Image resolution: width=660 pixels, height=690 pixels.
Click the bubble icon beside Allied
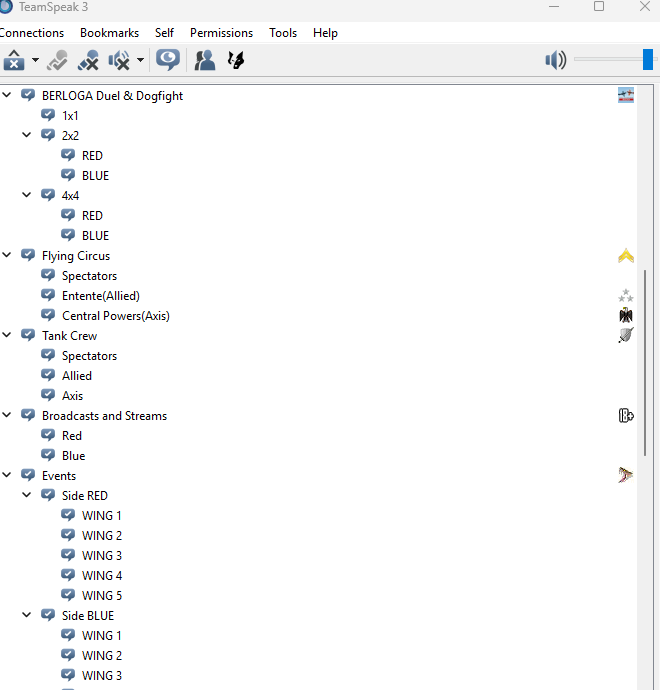[x=48, y=375]
